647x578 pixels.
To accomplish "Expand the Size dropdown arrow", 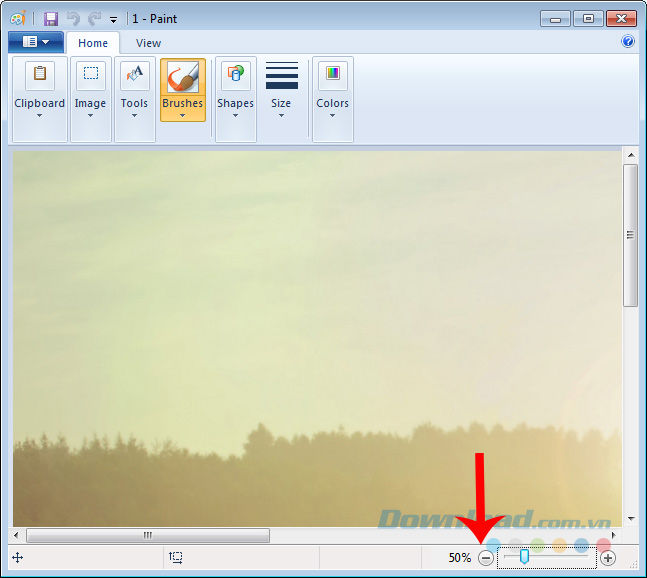I will (281, 116).
